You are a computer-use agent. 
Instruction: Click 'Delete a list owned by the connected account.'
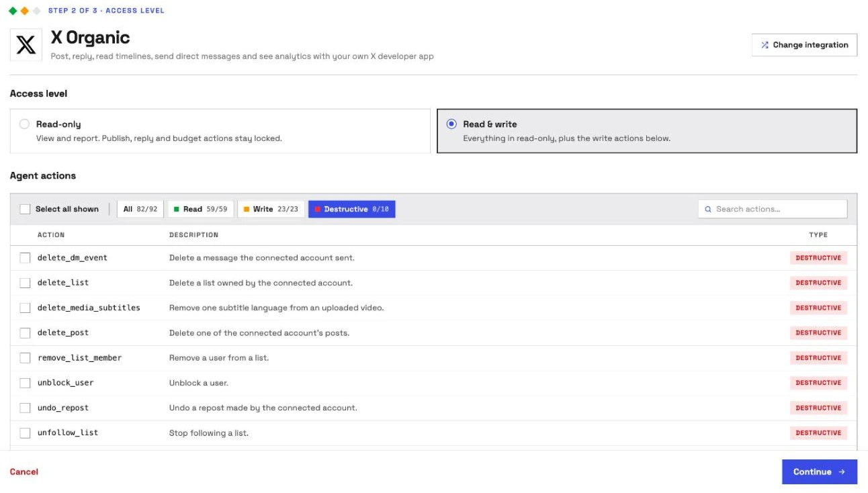[x=261, y=283]
